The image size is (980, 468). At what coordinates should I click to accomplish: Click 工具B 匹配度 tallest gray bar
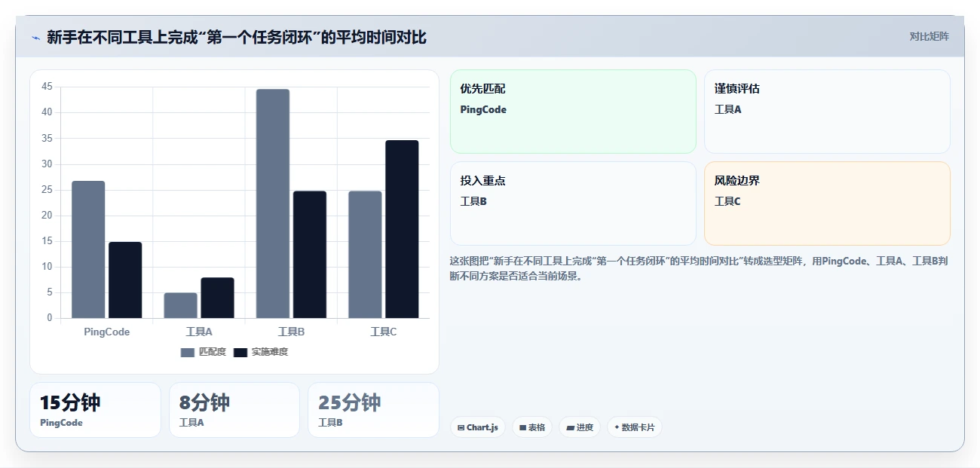point(273,203)
